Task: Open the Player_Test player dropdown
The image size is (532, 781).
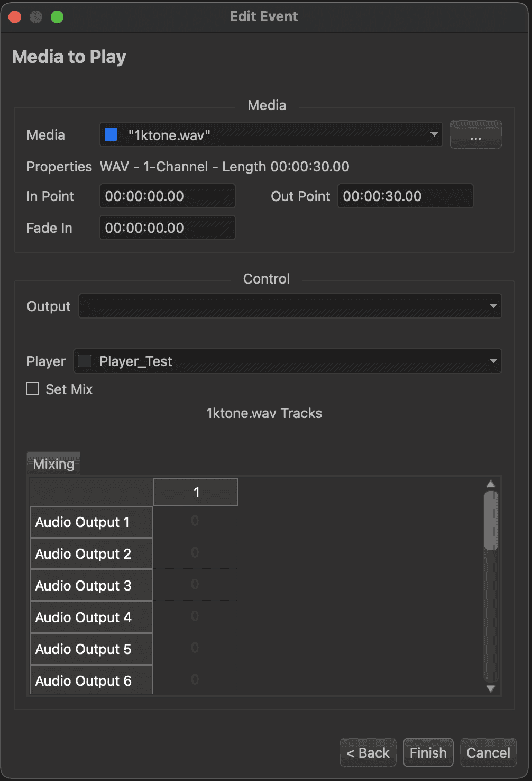Action: (287, 361)
